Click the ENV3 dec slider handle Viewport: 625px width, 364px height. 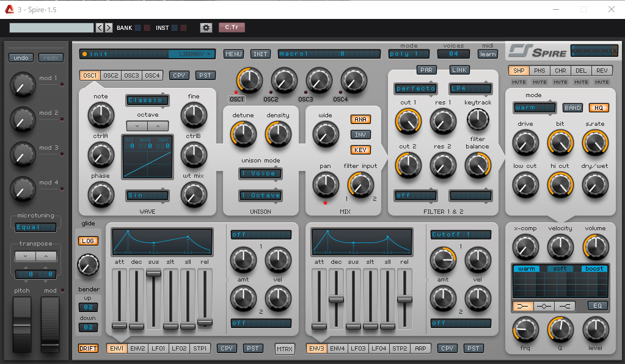pos(336,299)
